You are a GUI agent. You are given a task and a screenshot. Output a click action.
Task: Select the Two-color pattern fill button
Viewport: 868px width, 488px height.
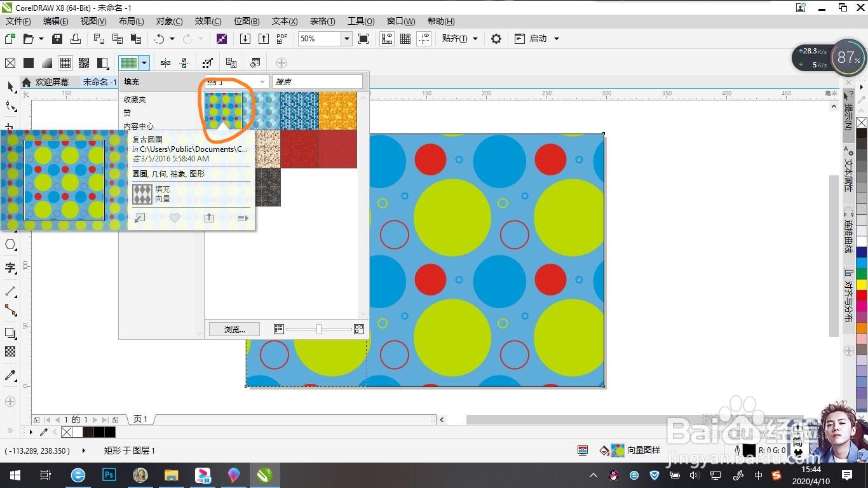click(102, 63)
